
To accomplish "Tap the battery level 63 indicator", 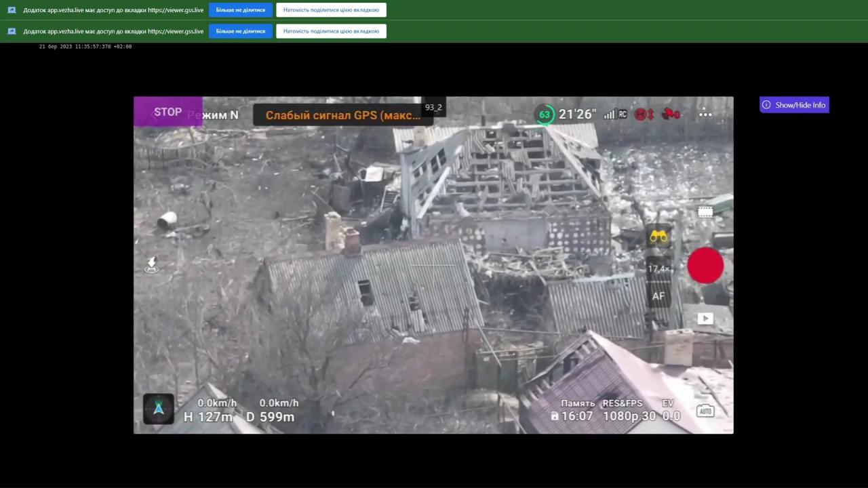I will (x=544, y=115).
